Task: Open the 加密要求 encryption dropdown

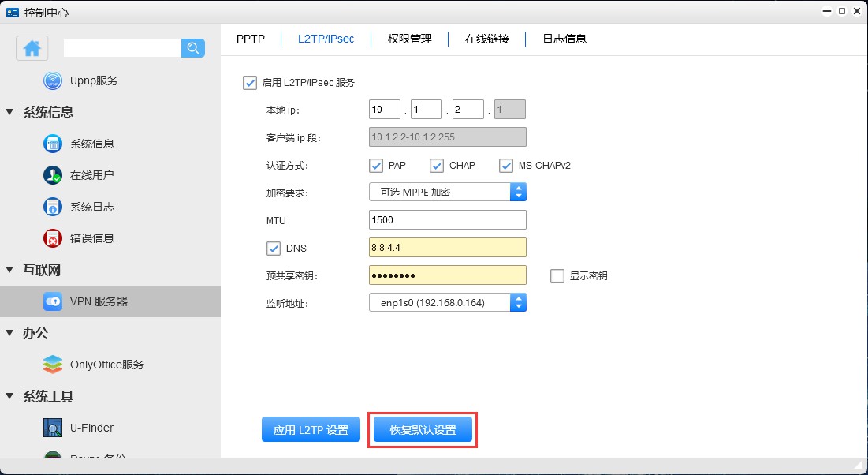Action: tap(518, 192)
